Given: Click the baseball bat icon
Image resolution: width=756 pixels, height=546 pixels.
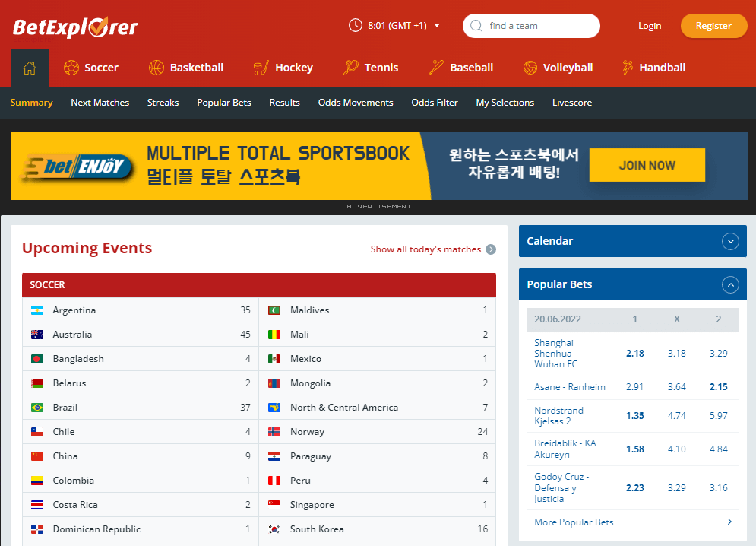Looking at the screenshot, I should click(x=436, y=68).
